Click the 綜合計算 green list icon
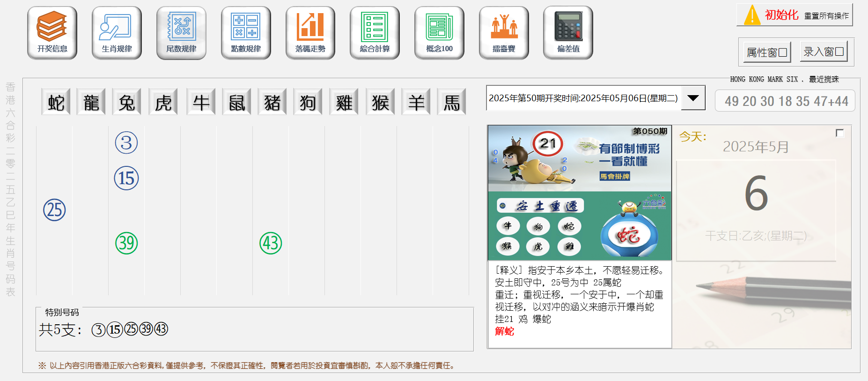The height and width of the screenshot is (381, 868). [375, 33]
